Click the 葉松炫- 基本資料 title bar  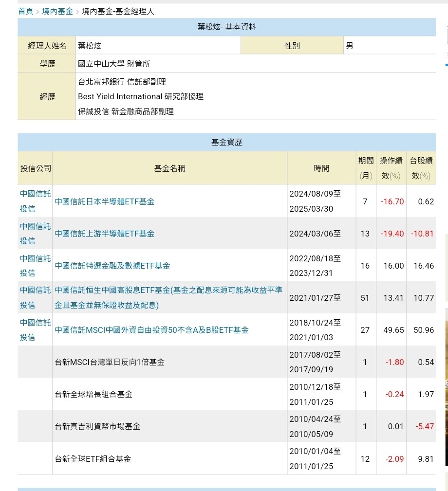226,27
